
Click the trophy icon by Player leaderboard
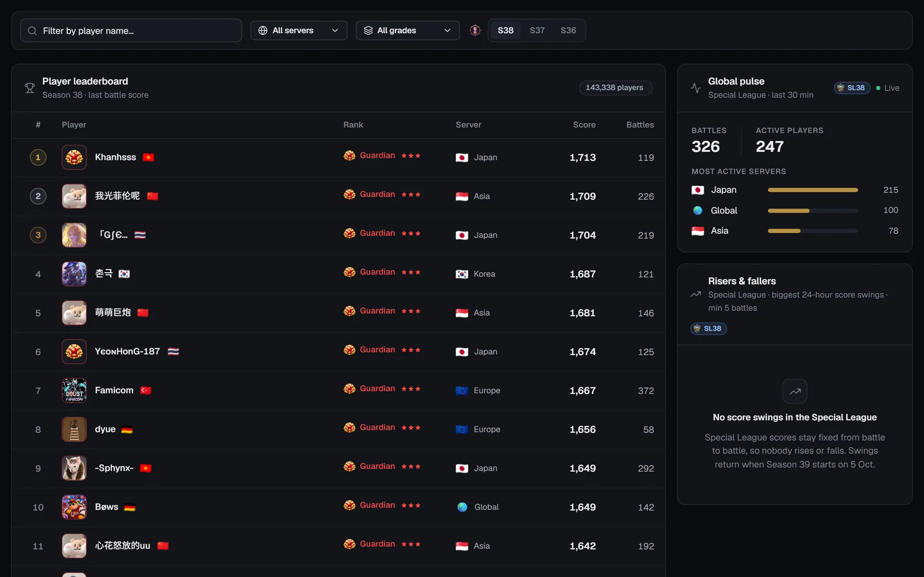tap(30, 88)
